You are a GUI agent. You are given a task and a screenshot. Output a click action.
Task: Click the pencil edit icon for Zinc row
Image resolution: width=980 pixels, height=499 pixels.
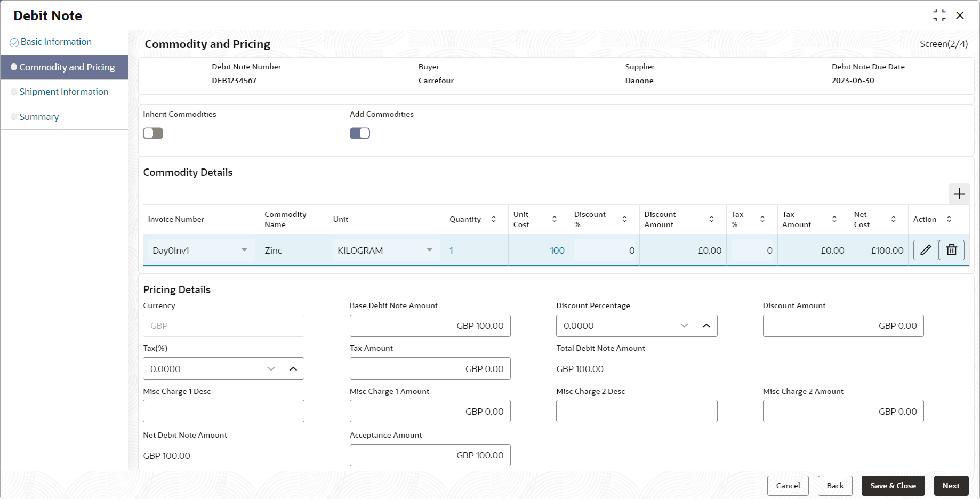(926, 250)
